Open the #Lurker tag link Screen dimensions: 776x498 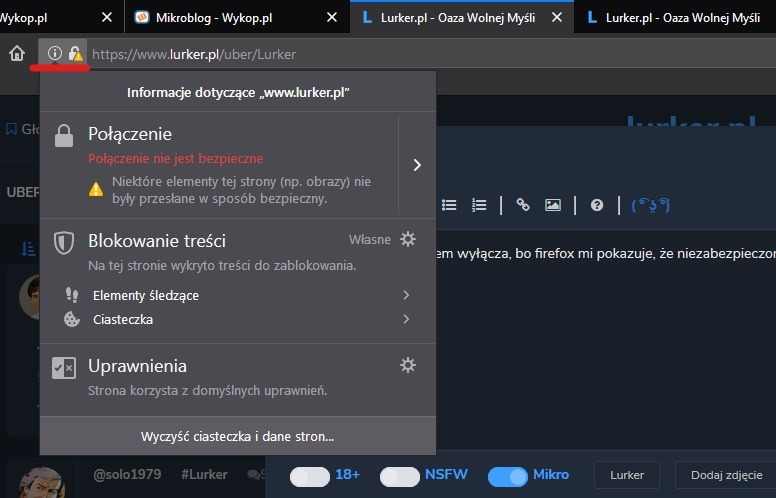[x=204, y=474]
